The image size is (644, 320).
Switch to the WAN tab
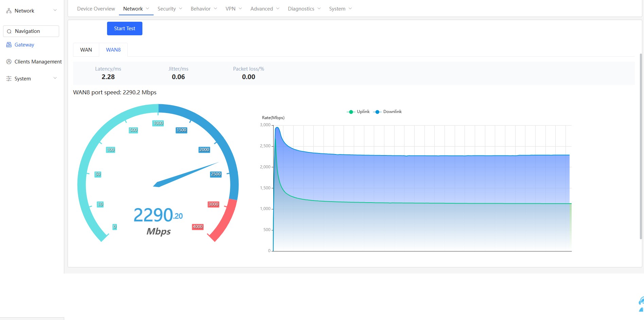coord(86,50)
